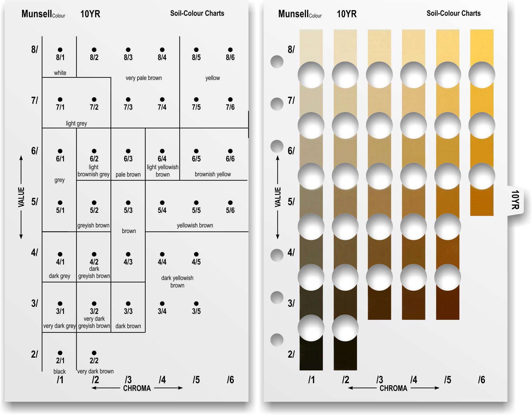Click the 'very dark greyish brown' label under 3/2
532x415 pixels.
click(94, 322)
